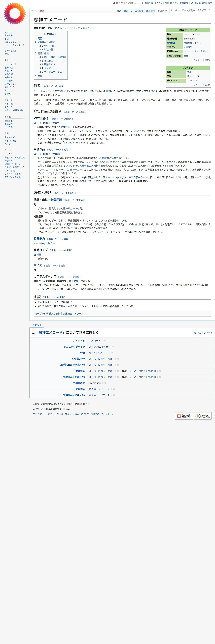The width and height of the screenshot is (215, 644).
Task: Open sidebar link 精神コマンド
Action: pyautogui.click(x=11, y=84)
